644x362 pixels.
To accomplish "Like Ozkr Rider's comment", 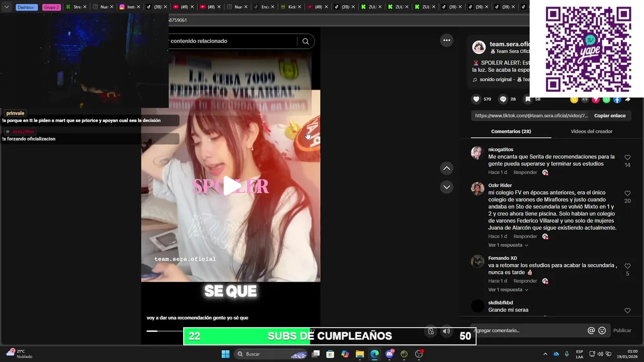I will pyautogui.click(x=627, y=193).
